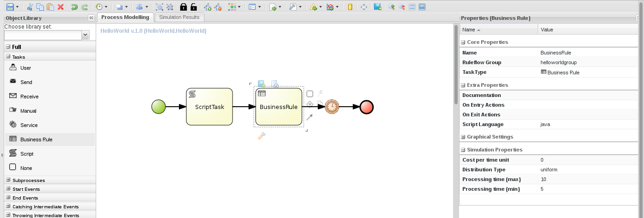Expand the Start Events category

[8, 189]
